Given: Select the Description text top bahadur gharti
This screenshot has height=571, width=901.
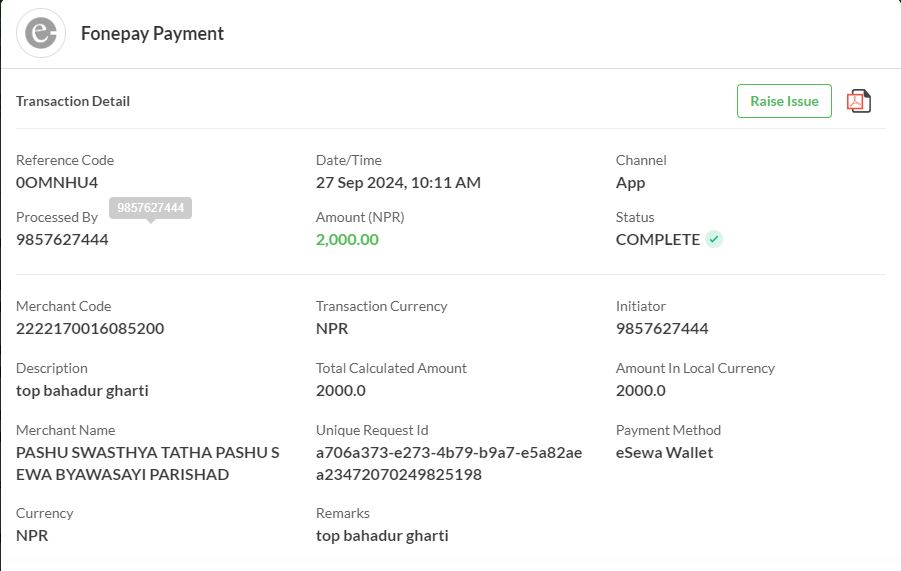Looking at the screenshot, I should pyautogui.click(x=82, y=391).
